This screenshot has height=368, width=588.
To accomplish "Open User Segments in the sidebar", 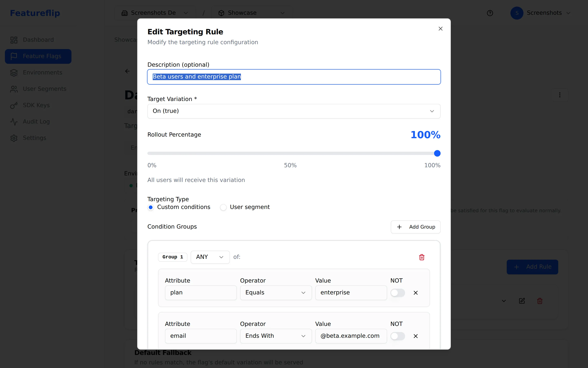I will [38, 89].
